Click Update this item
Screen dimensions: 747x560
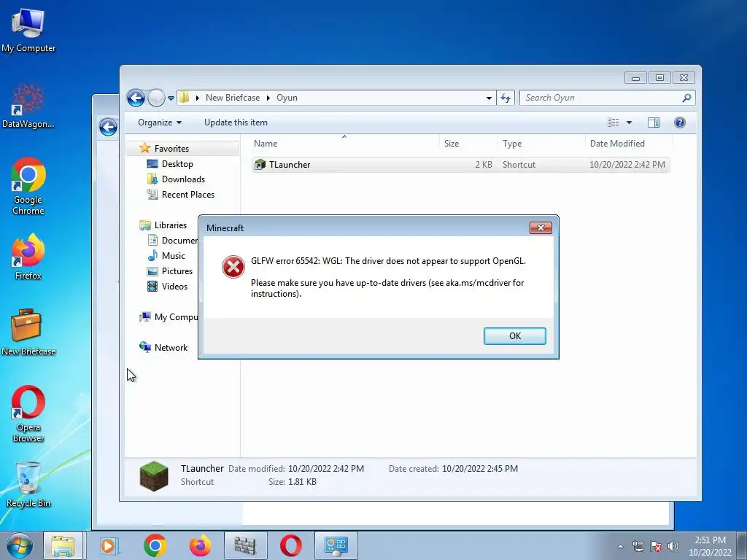tap(236, 122)
